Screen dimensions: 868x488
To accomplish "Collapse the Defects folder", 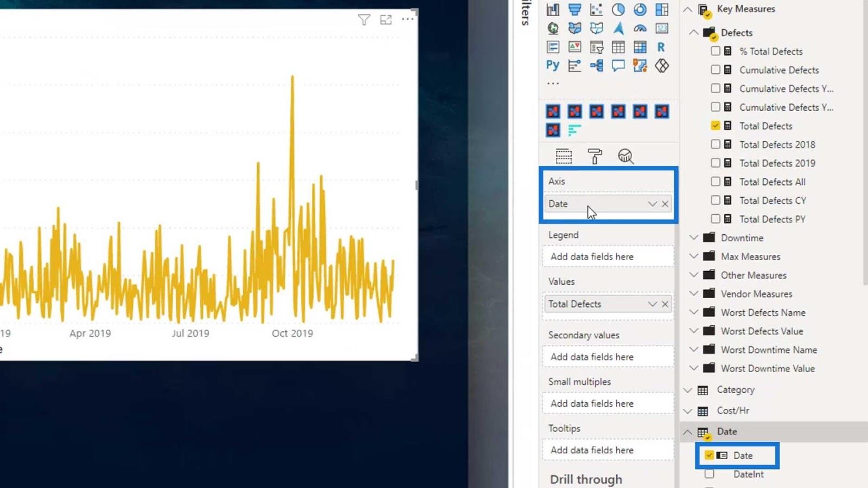I will (693, 33).
